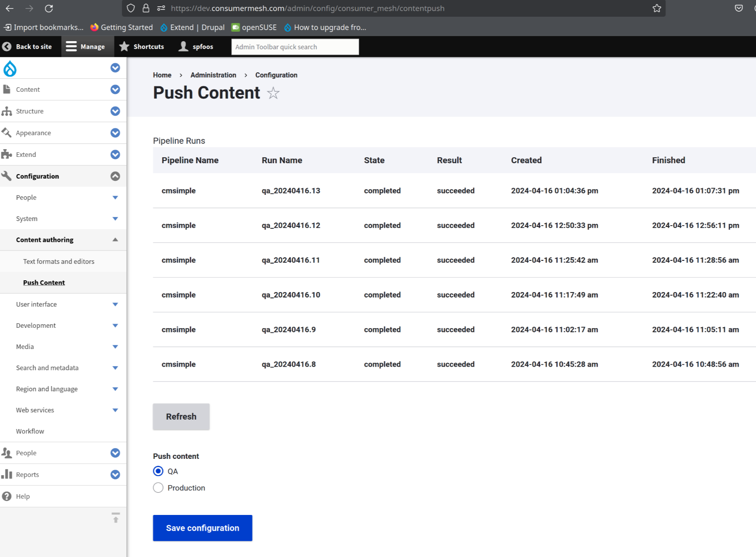Bookmark page with address bar star
The height and width of the screenshot is (557, 756).
657,8
